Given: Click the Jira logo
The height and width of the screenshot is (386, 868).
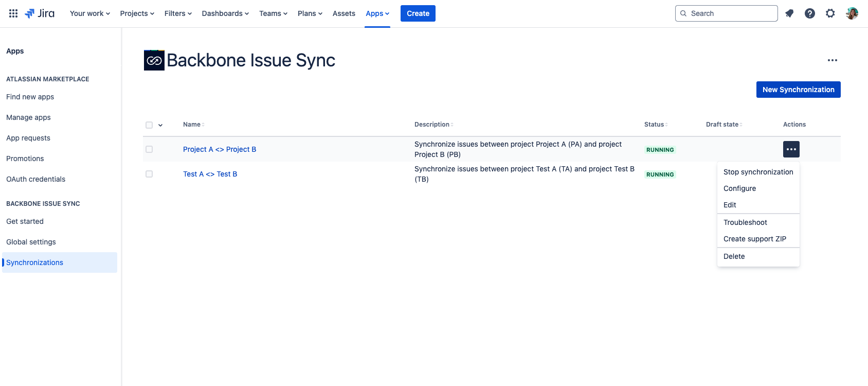Looking at the screenshot, I should 40,13.
